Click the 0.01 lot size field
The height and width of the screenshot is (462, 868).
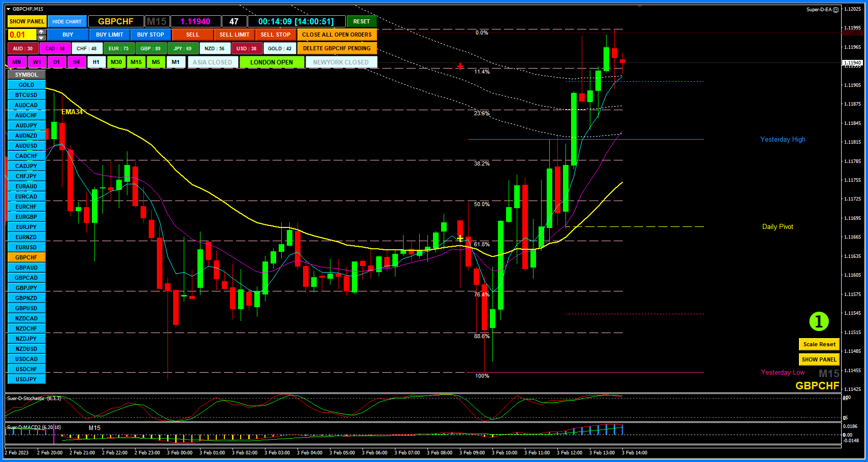pos(22,35)
